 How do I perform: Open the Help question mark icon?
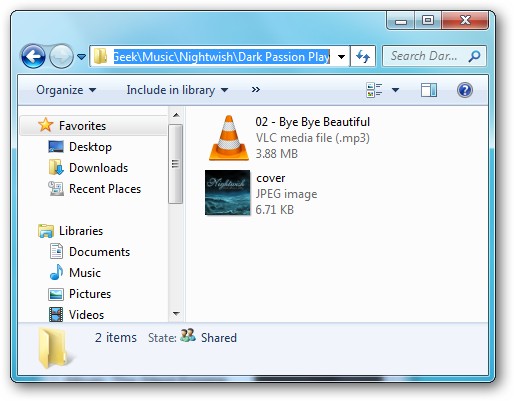(465, 90)
